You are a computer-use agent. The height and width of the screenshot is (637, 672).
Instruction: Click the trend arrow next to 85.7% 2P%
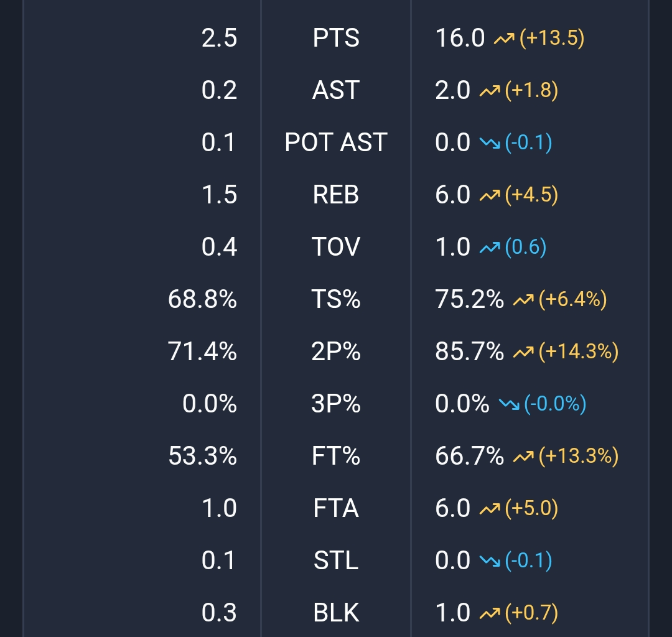coord(523,353)
